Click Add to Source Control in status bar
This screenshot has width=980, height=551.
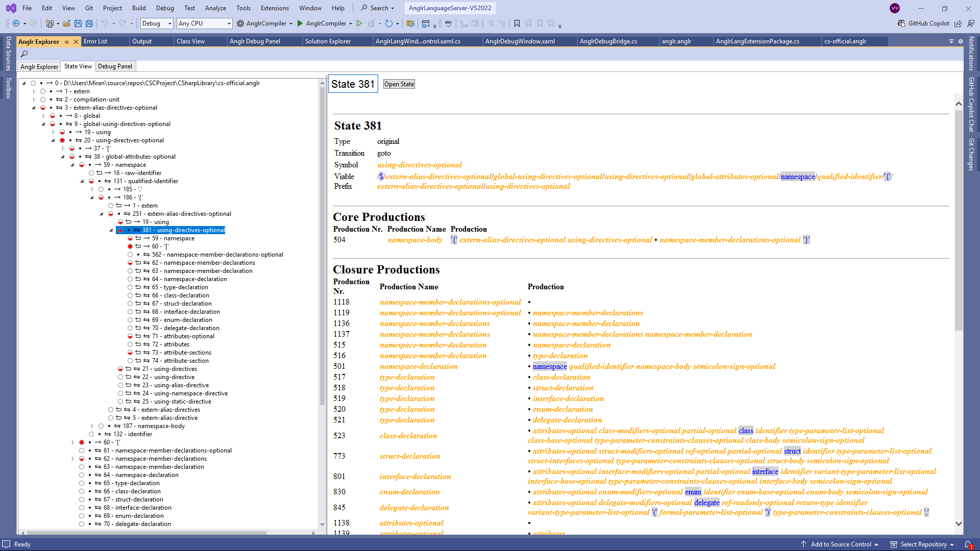pyautogui.click(x=840, y=544)
